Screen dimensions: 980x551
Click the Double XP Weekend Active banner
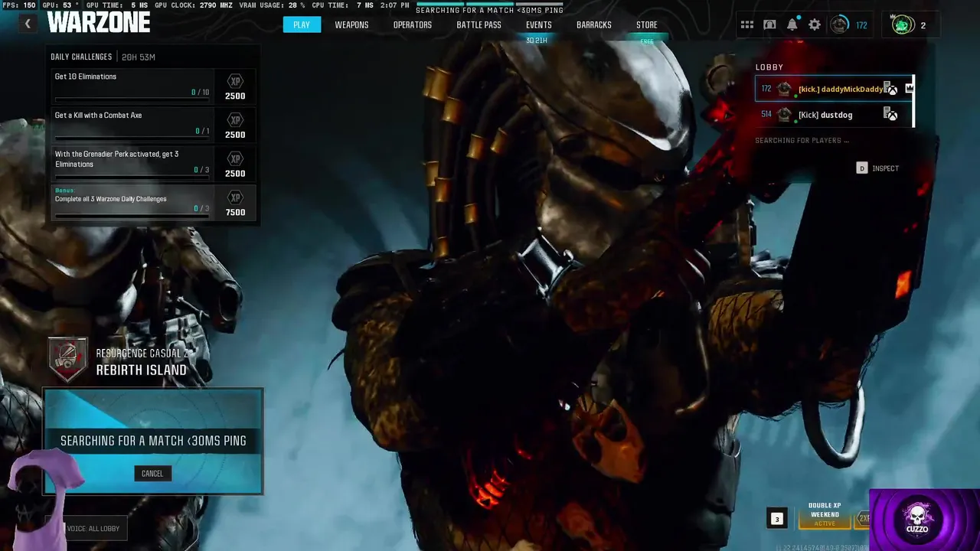(825, 514)
